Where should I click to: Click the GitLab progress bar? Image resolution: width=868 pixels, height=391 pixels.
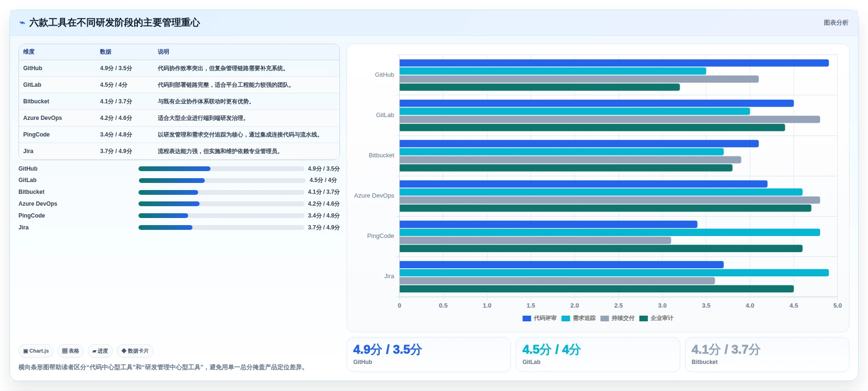222,181
